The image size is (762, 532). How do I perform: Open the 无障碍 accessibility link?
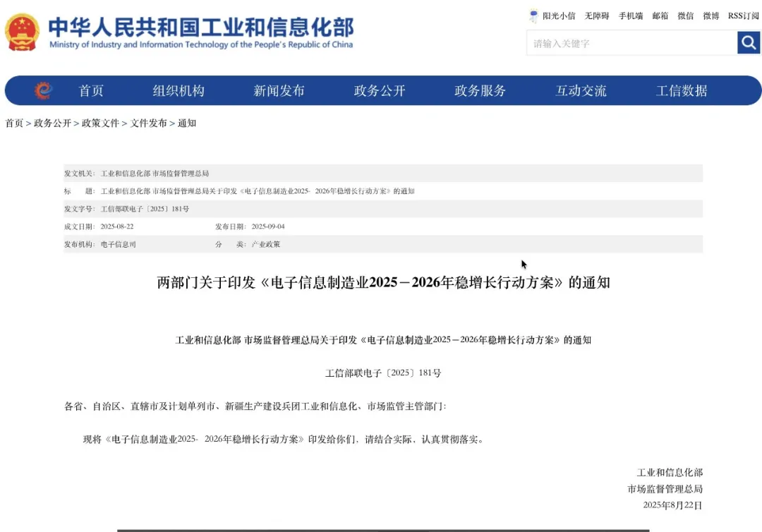click(x=596, y=16)
